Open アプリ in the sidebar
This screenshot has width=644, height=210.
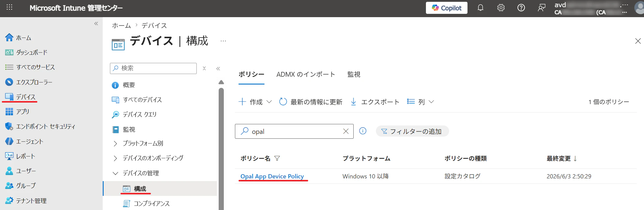[17, 111]
